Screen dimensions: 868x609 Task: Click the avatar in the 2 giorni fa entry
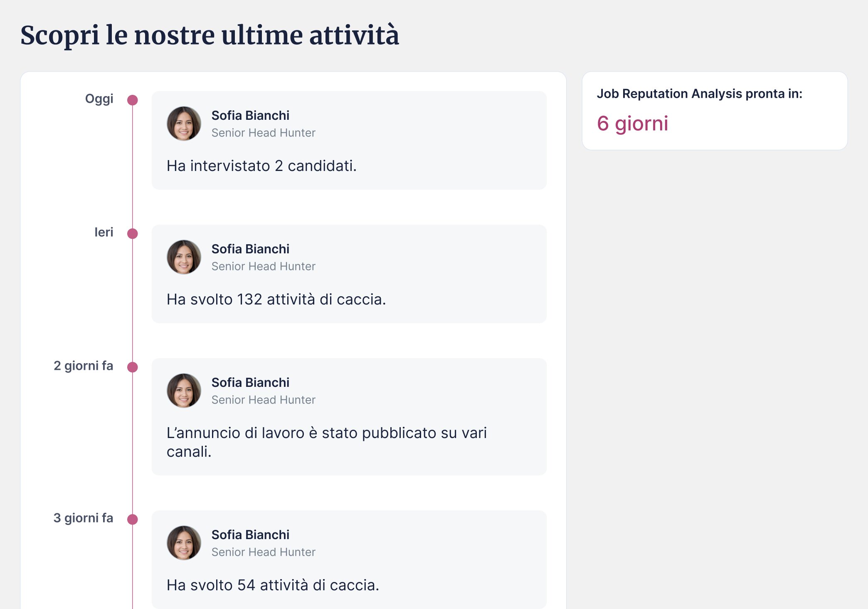click(x=184, y=391)
